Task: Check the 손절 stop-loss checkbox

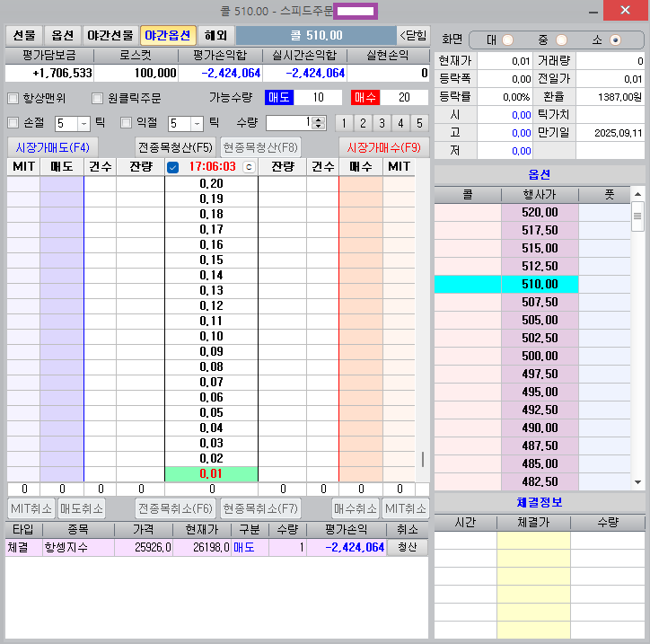Action: tap(13, 123)
